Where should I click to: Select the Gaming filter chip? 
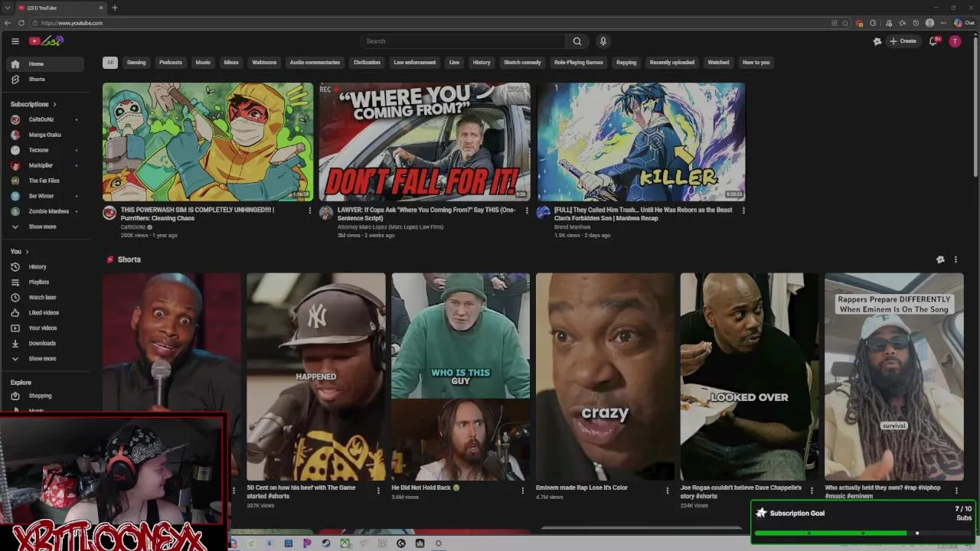pyautogui.click(x=136, y=63)
